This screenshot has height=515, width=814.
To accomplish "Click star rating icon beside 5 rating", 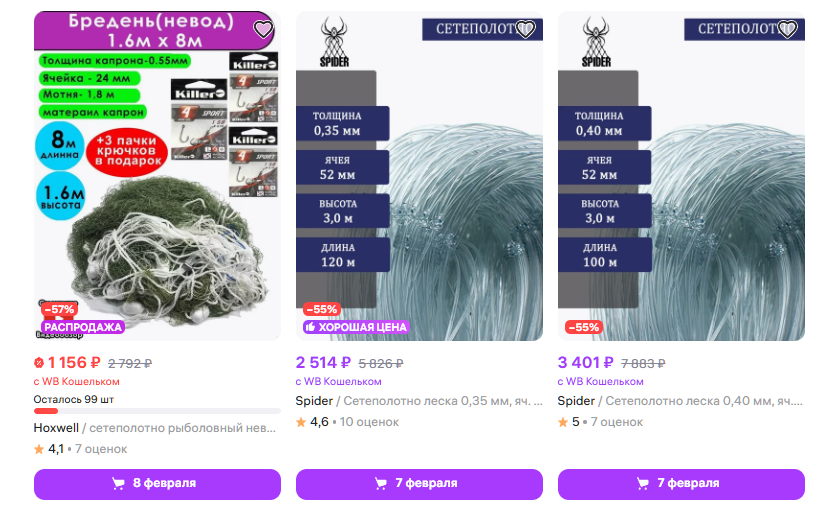I will click(563, 422).
